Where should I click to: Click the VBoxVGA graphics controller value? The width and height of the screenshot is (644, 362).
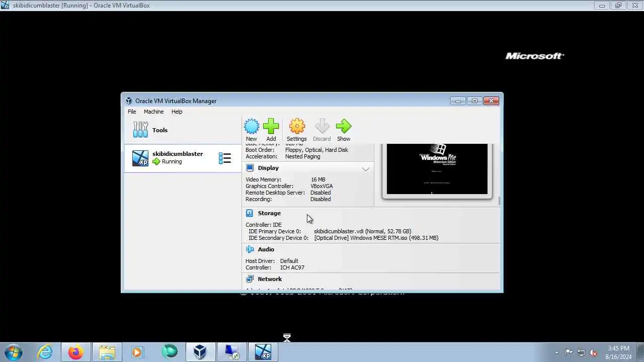(321, 186)
